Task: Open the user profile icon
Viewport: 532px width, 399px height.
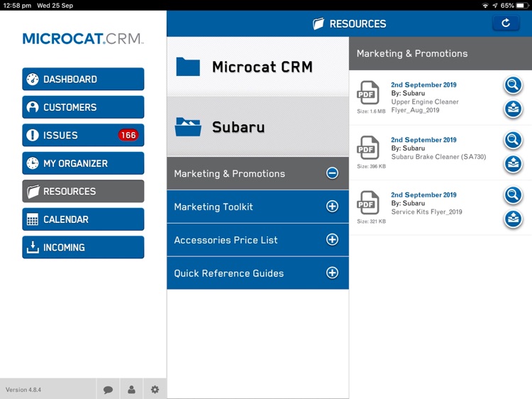Action: tap(131, 390)
